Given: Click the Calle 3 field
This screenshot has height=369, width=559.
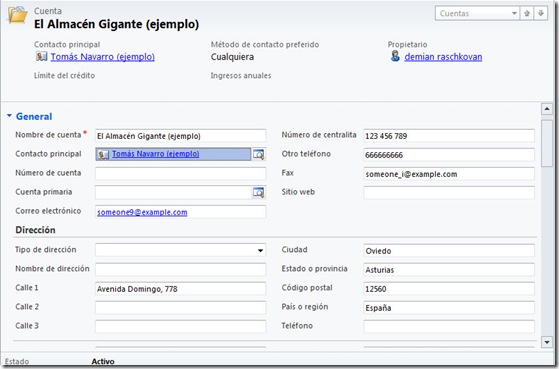Looking at the screenshot, I should pyautogui.click(x=180, y=326).
